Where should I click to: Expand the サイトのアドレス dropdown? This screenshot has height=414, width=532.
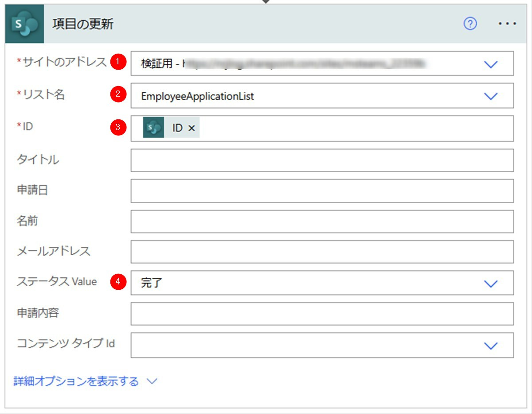coord(491,64)
